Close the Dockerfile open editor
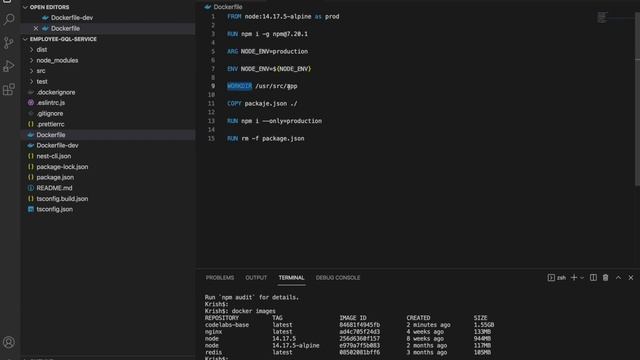The height and width of the screenshot is (360, 640). [x=36, y=28]
